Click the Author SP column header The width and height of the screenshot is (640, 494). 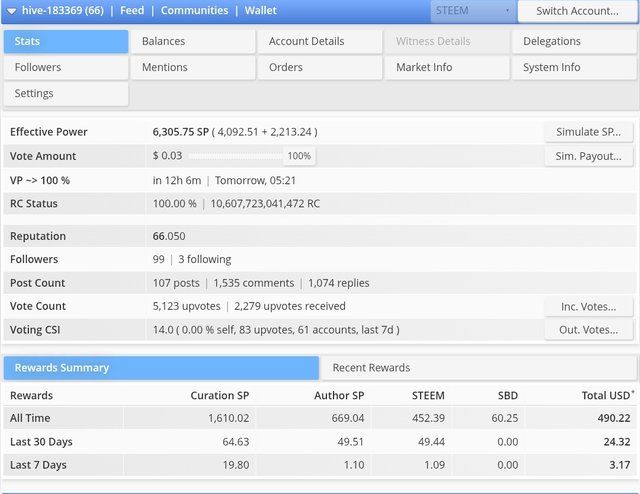(339, 396)
